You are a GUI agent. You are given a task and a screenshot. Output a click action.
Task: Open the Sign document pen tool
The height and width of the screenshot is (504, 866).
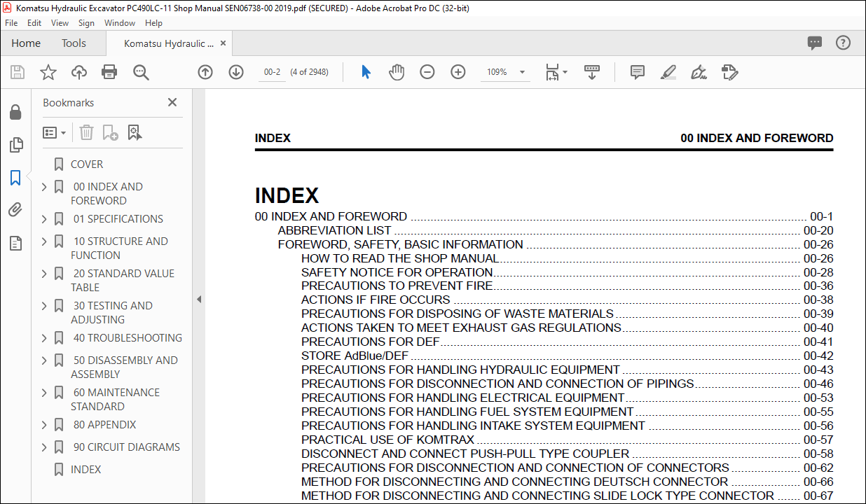coord(699,72)
